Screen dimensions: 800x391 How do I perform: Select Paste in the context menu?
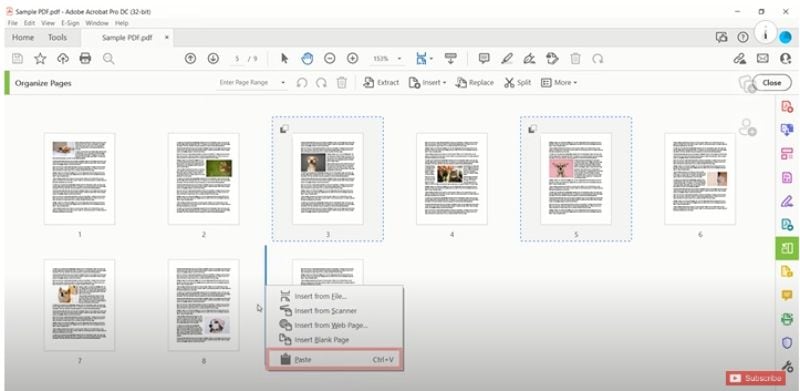(x=334, y=359)
